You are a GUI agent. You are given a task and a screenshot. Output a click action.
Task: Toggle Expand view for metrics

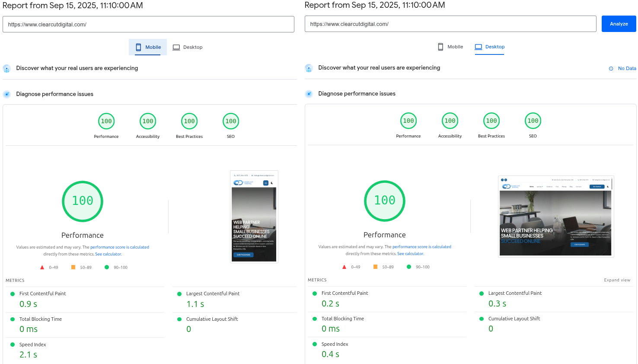(x=617, y=280)
